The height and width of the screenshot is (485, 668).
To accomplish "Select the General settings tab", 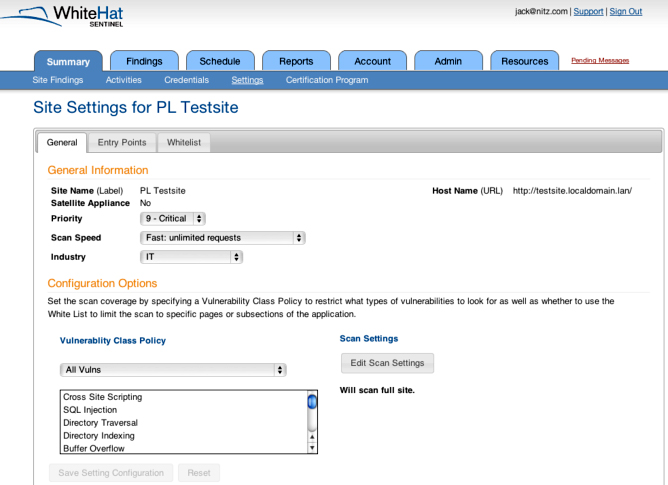I will pyautogui.click(x=62, y=142).
